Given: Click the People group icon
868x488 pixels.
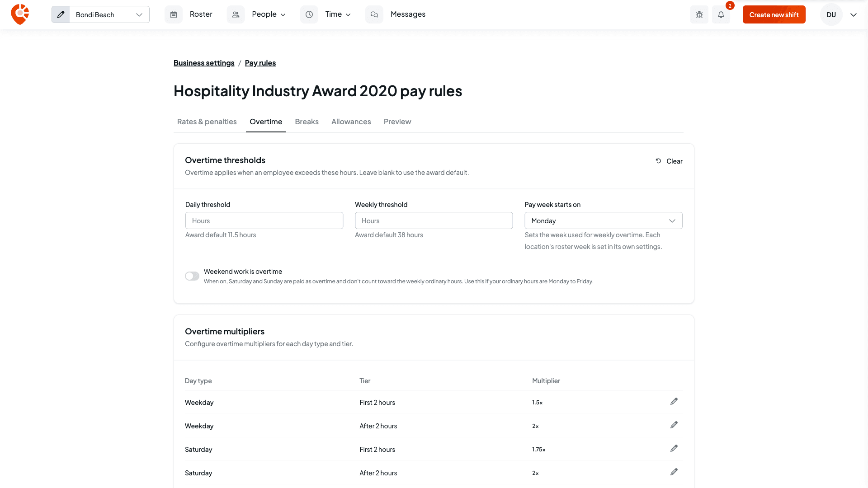Looking at the screenshot, I should (x=236, y=14).
